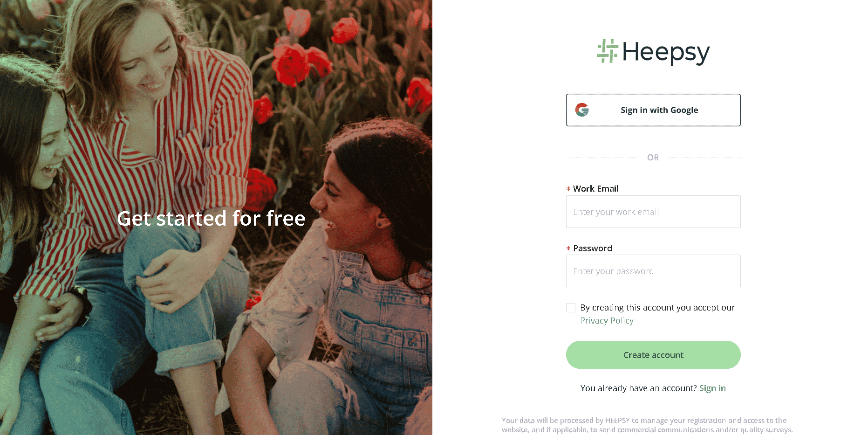This screenshot has width=868, height=435.
Task: Click 'By creating this account' consent text
Action: tap(657, 308)
